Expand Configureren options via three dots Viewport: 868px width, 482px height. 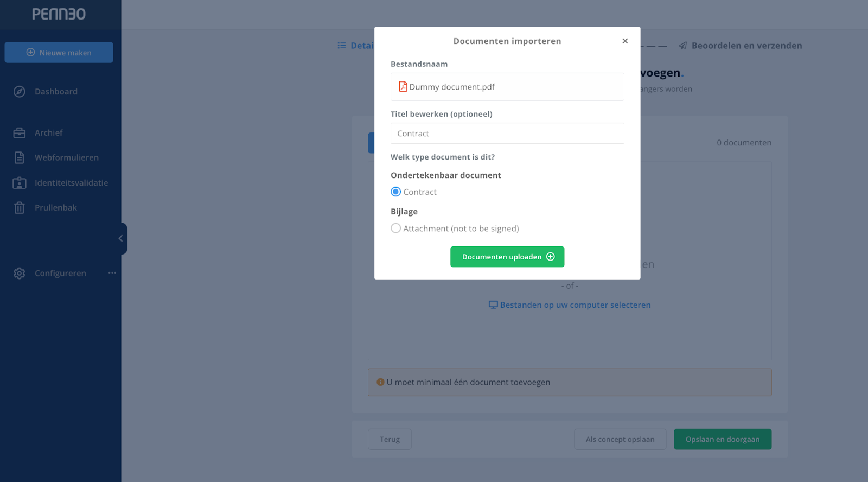pos(112,273)
